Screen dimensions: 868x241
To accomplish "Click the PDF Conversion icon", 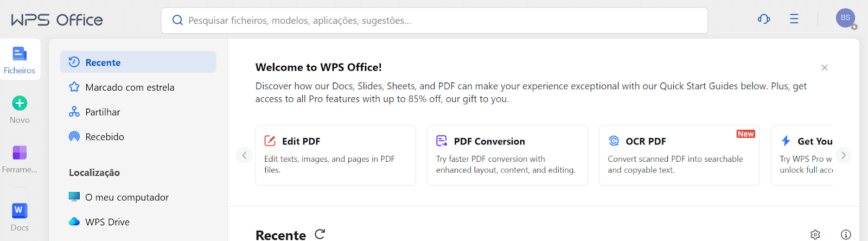I will tap(442, 141).
